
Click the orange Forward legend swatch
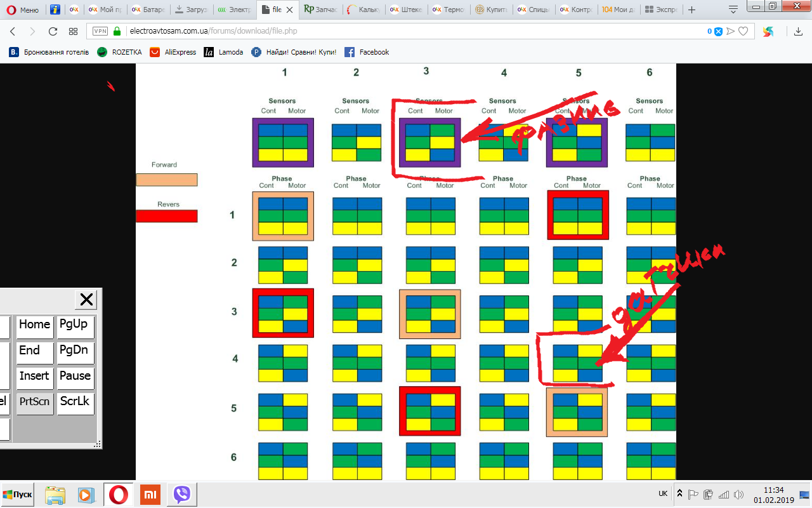click(x=166, y=180)
